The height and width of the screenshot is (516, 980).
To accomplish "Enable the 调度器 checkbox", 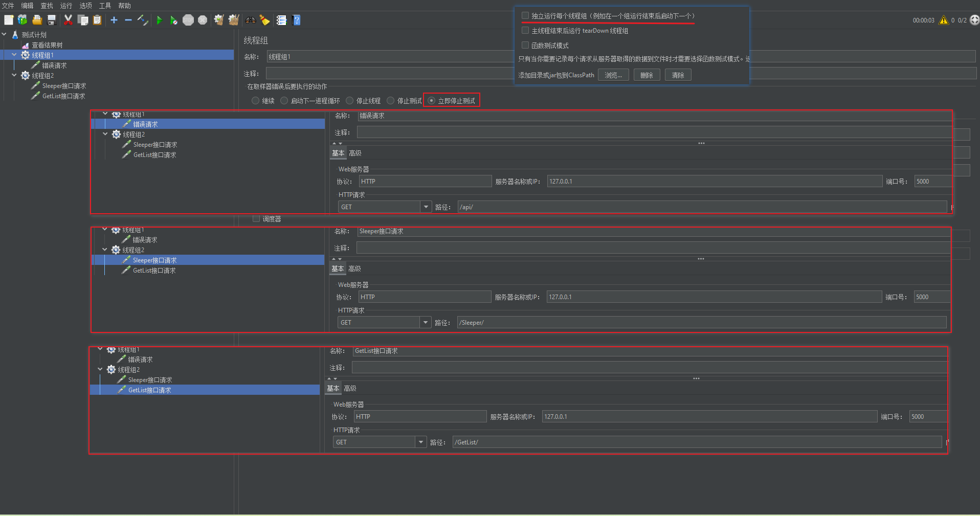I will click(x=256, y=219).
